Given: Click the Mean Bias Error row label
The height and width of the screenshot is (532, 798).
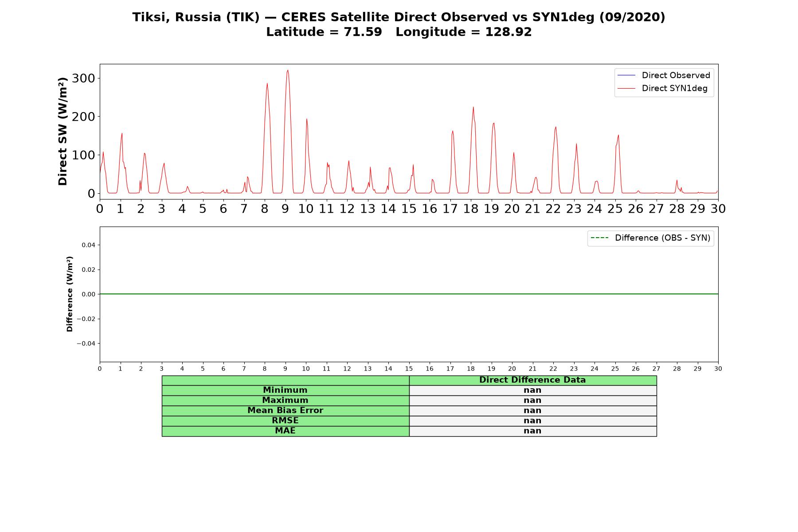Looking at the screenshot, I should click(x=285, y=411).
